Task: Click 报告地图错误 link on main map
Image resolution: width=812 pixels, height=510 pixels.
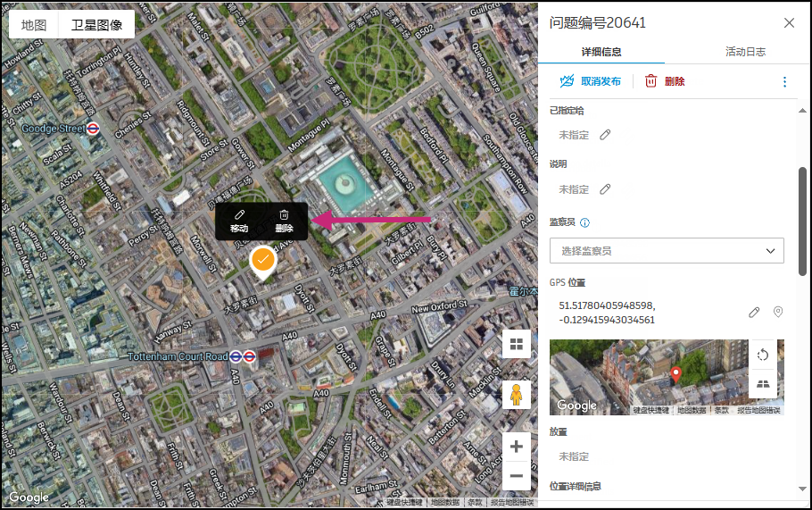Action: (x=512, y=502)
